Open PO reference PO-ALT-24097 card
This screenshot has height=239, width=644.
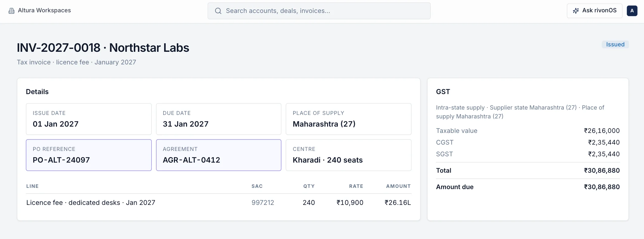pos(89,155)
